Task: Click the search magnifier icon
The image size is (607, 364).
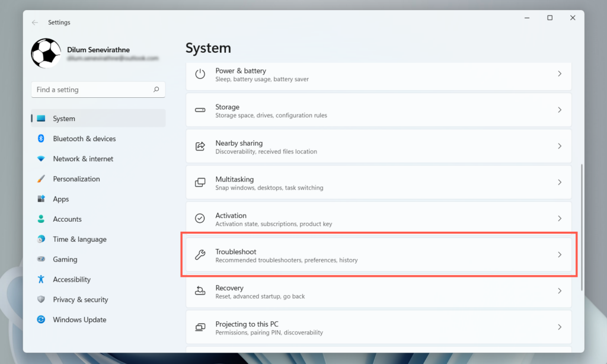Action: point(156,90)
